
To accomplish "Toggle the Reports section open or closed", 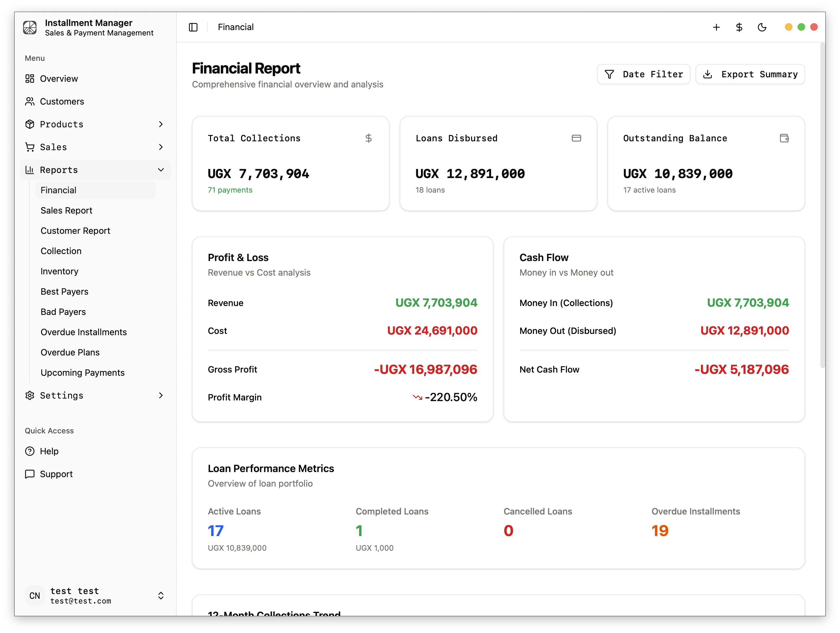I will [x=161, y=170].
